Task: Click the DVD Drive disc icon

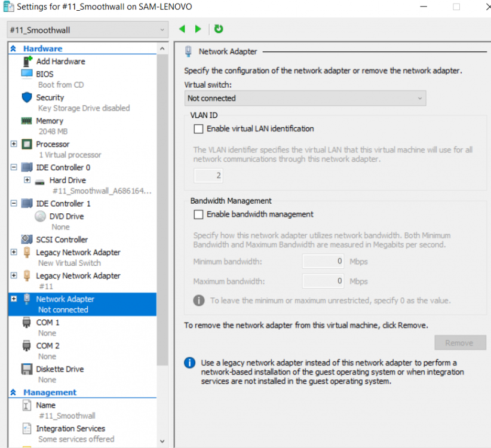Action: coord(41,216)
